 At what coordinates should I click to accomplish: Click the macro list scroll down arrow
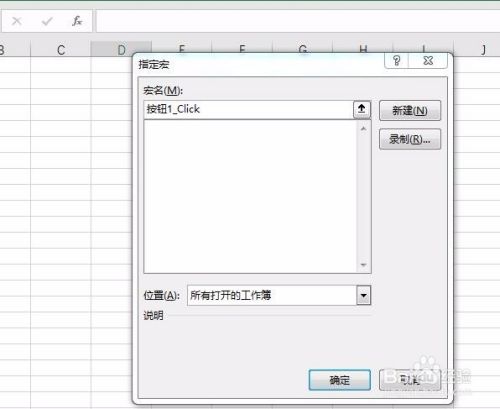point(364,265)
